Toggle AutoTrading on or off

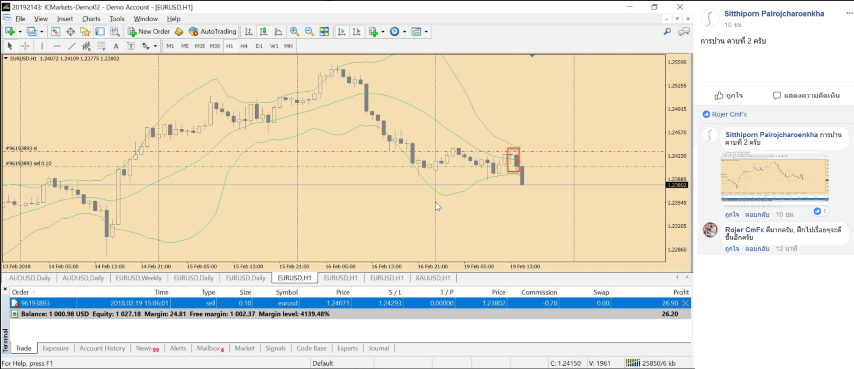(212, 32)
